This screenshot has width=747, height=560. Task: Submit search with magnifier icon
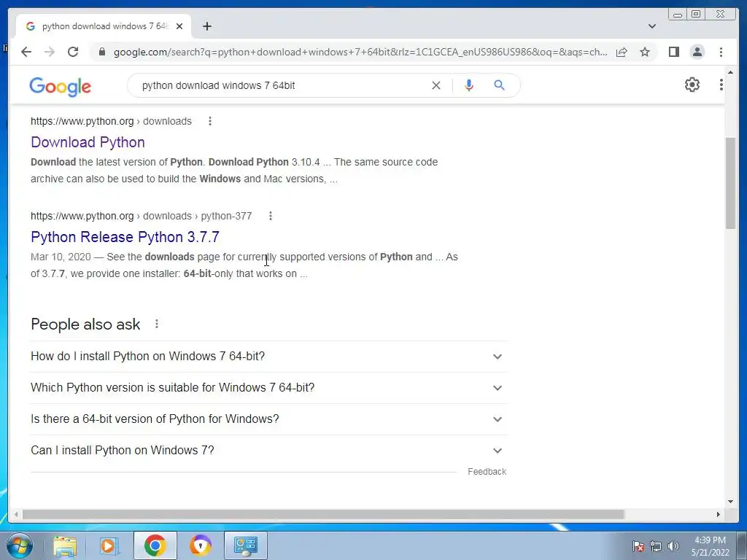click(x=499, y=85)
